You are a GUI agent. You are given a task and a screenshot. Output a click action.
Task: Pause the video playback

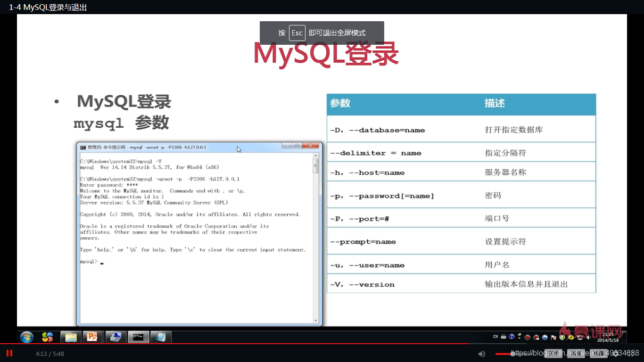pyautogui.click(x=9, y=353)
